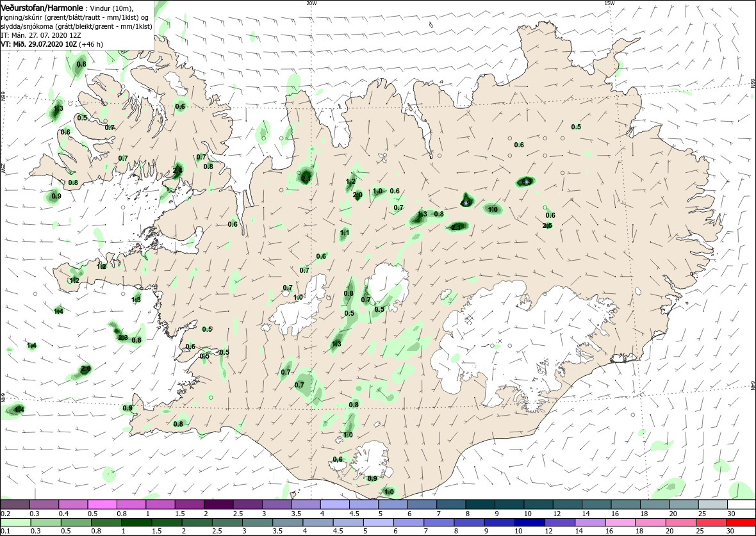Click the '0.4' label in the top legend row

pyautogui.click(x=64, y=514)
